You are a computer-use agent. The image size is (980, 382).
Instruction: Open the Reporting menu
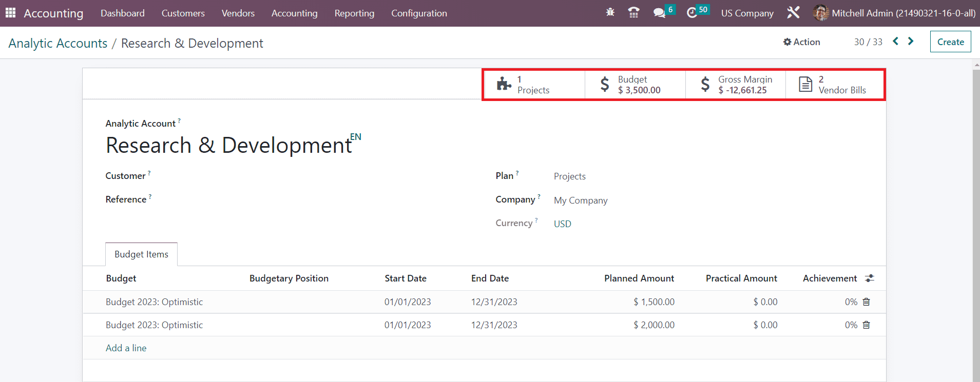pos(354,13)
